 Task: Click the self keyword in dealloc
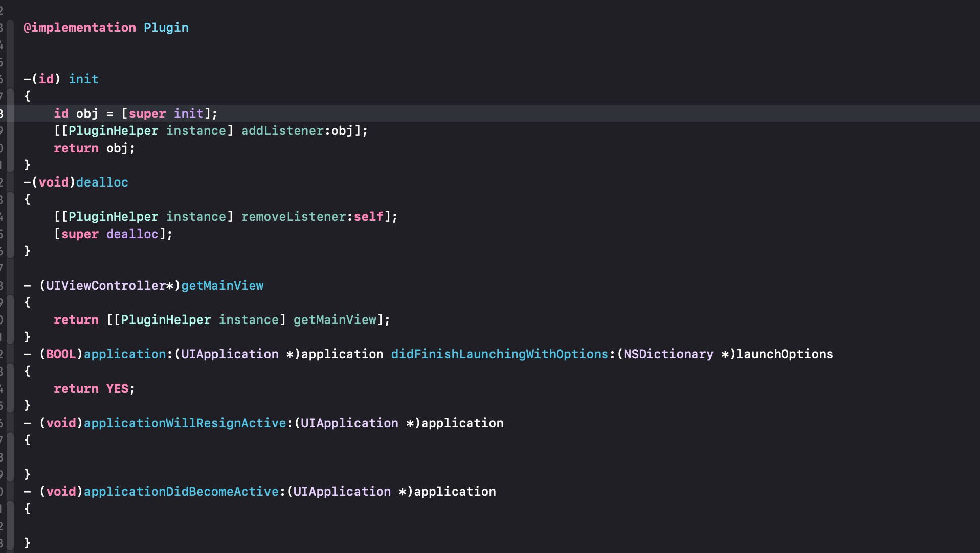click(x=369, y=217)
